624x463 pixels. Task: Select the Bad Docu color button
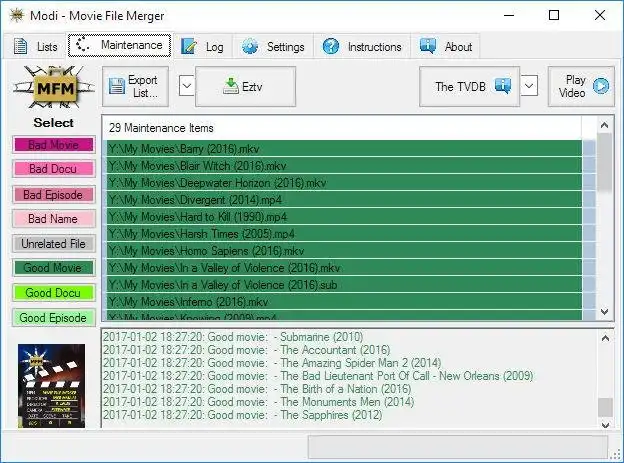[x=53, y=169]
